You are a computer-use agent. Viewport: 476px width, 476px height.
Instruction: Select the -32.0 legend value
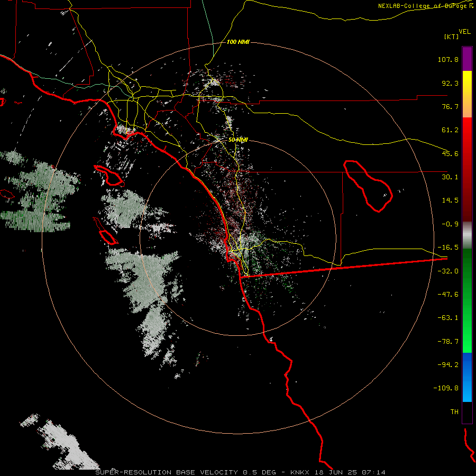(448, 271)
